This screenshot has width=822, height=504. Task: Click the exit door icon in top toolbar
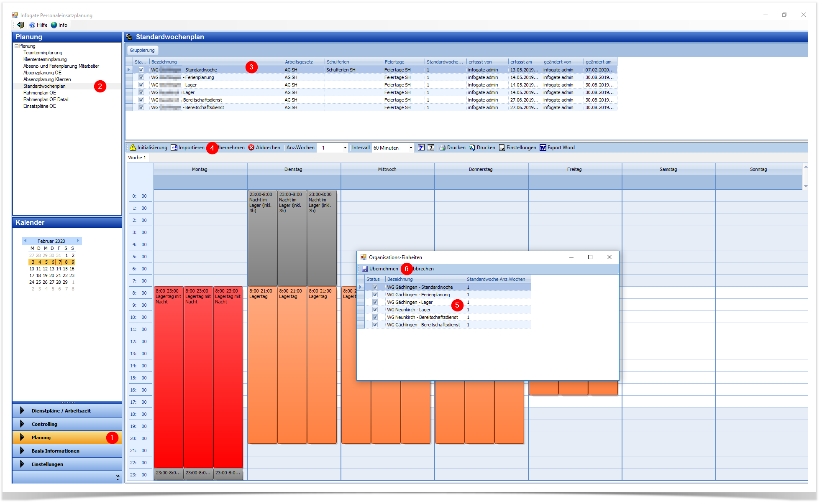point(20,25)
